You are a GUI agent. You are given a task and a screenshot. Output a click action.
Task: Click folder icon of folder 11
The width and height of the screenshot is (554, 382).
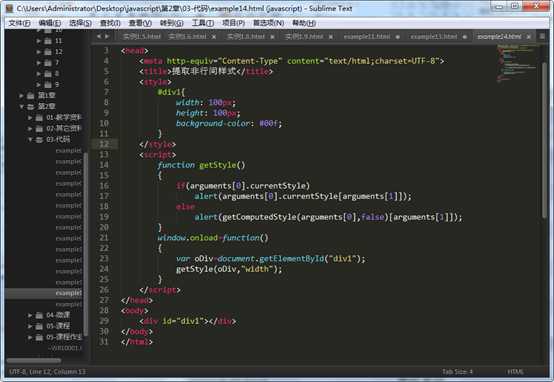(48, 41)
